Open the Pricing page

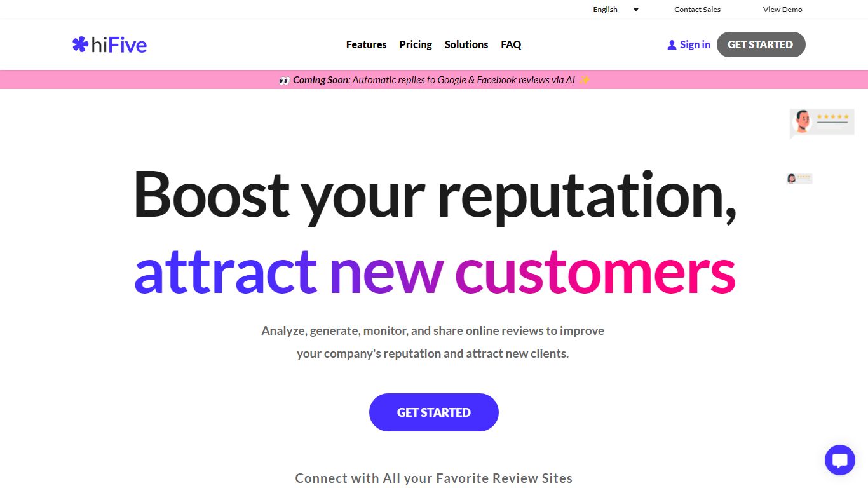[x=416, y=44]
